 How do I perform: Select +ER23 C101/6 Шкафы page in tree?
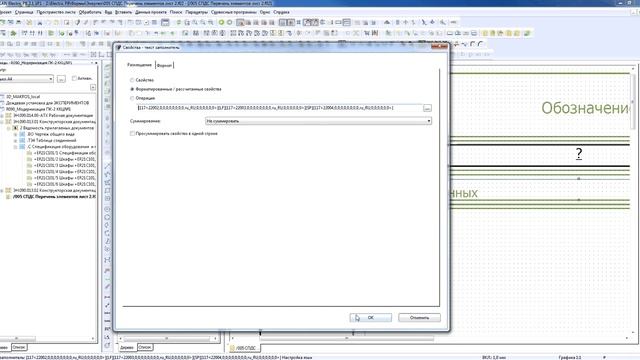(64, 184)
